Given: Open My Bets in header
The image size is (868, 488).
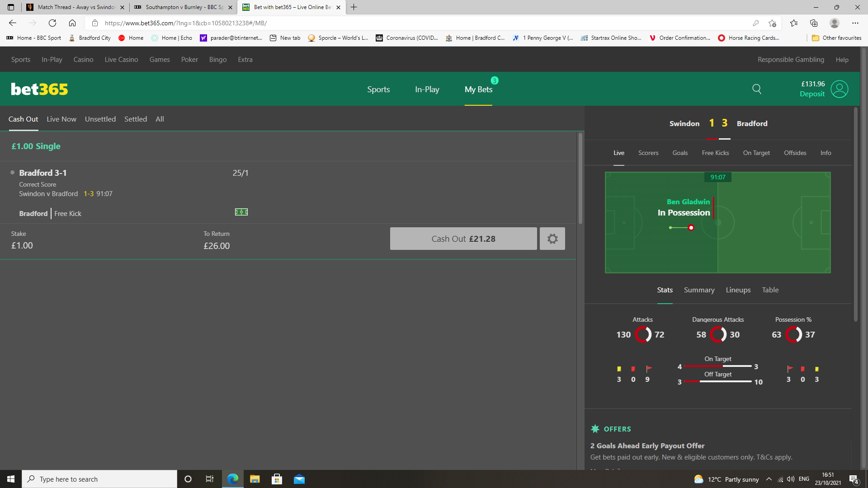Looking at the screenshot, I should click(x=478, y=89).
